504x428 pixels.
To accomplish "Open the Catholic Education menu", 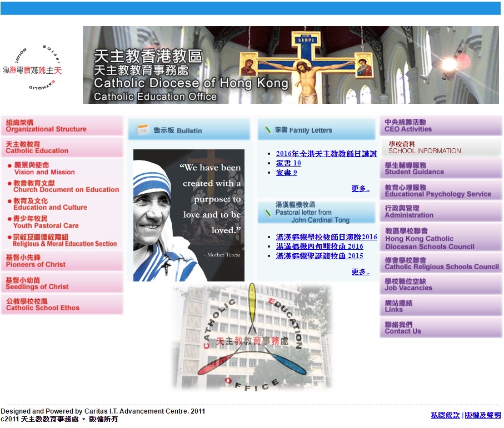I will coord(62,147).
